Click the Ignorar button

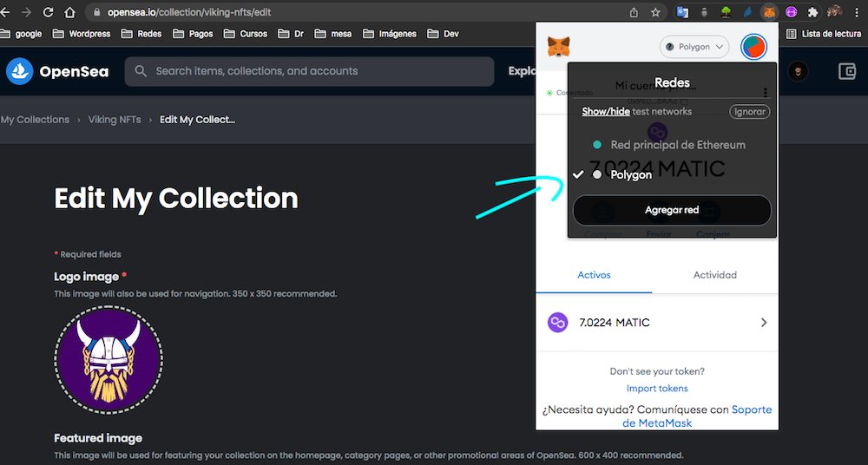pyautogui.click(x=750, y=112)
